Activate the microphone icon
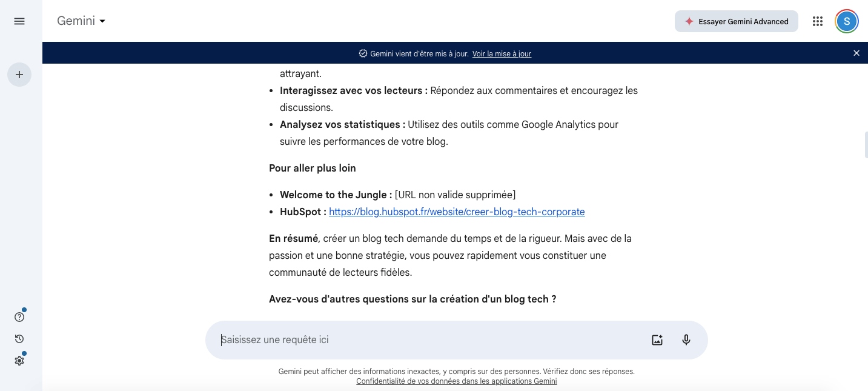The image size is (868, 391). pos(686,340)
